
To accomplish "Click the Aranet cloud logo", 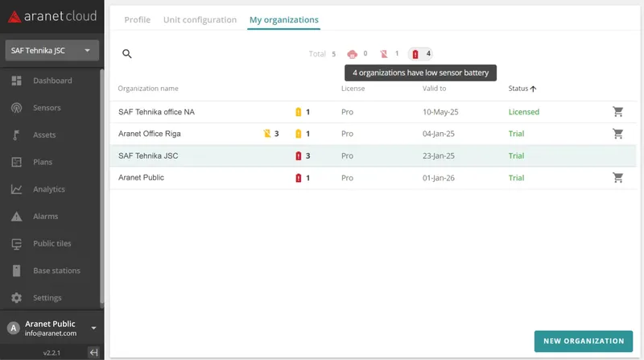I will click(52, 16).
